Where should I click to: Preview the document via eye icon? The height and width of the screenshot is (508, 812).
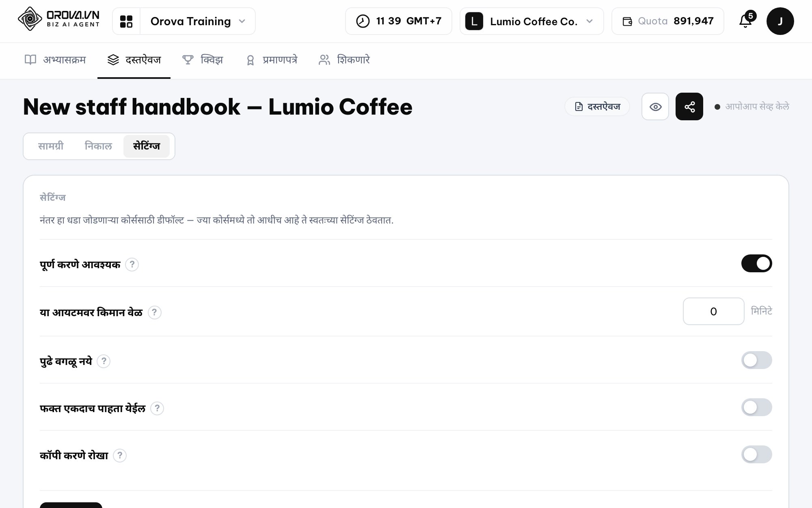[655, 106]
